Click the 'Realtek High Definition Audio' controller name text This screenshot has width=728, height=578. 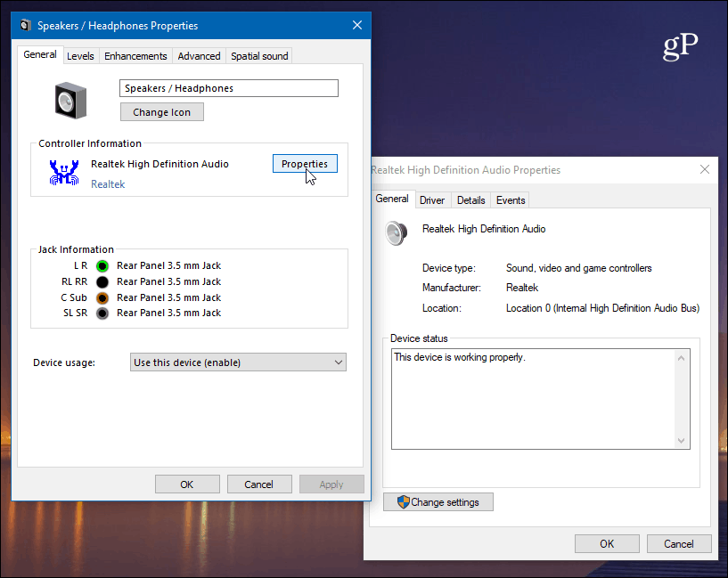160,164
